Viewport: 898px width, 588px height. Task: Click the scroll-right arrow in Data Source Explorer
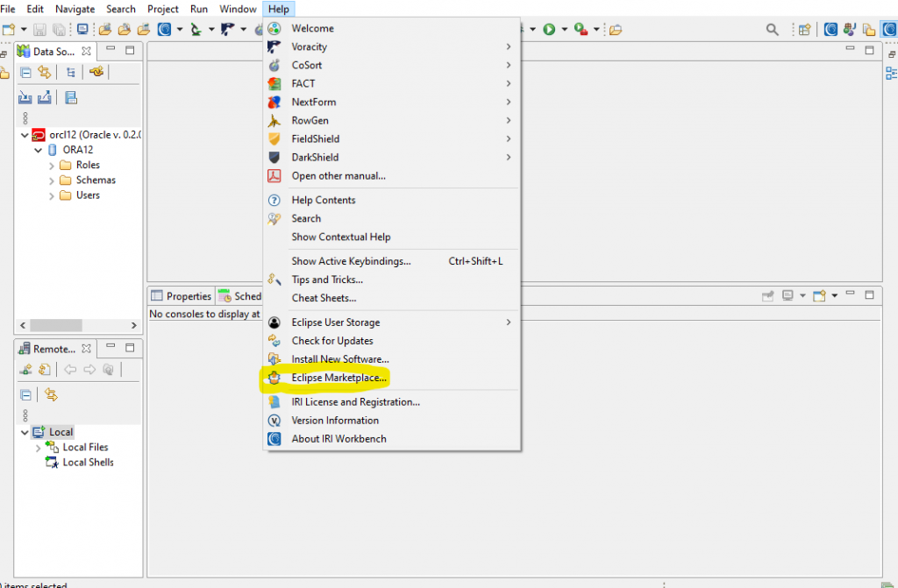point(134,325)
